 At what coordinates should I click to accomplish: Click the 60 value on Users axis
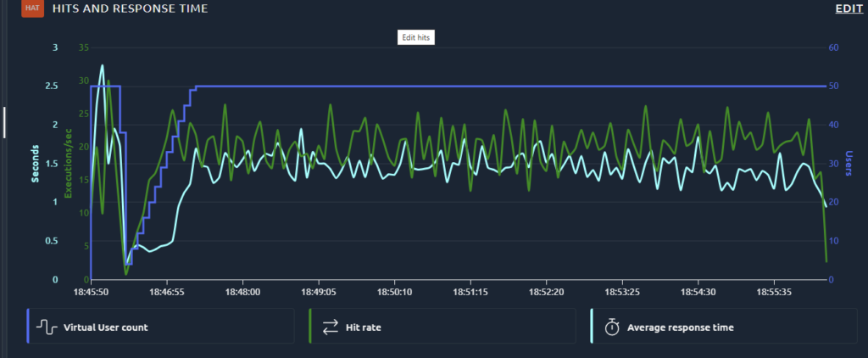tap(833, 48)
